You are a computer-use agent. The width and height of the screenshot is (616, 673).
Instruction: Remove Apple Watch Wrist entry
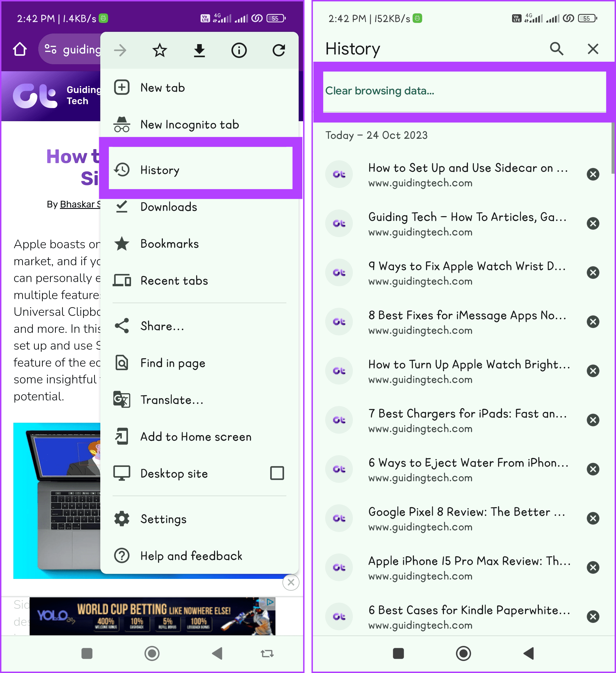593,272
